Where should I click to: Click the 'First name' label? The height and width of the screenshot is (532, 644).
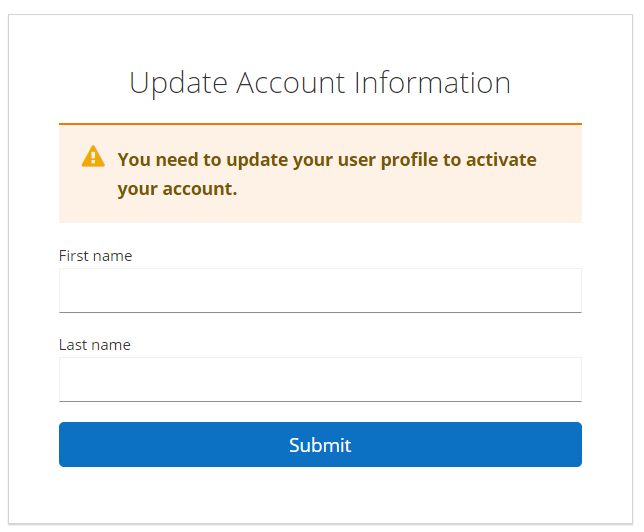point(95,256)
